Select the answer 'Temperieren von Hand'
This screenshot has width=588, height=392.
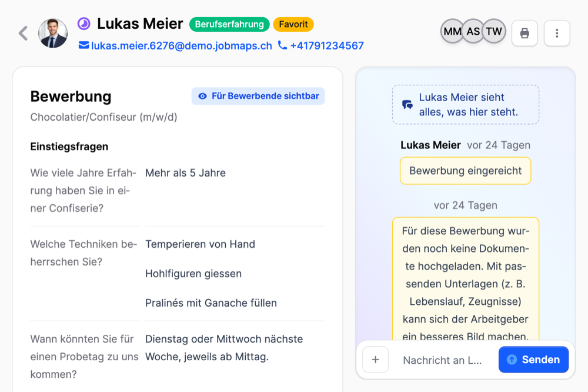(201, 244)
